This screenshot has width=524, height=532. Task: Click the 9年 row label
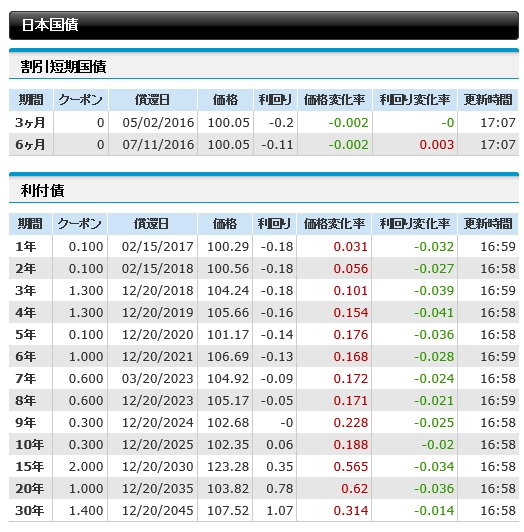[x=25, y=422]
